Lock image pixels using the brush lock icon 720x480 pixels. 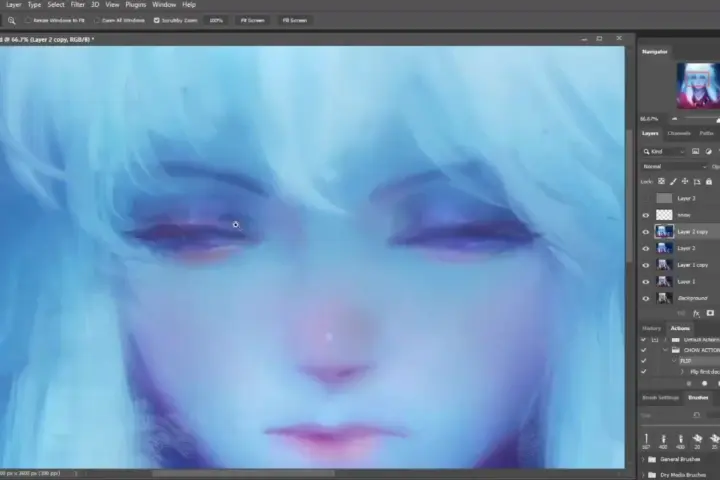click(x=673, y=182)
